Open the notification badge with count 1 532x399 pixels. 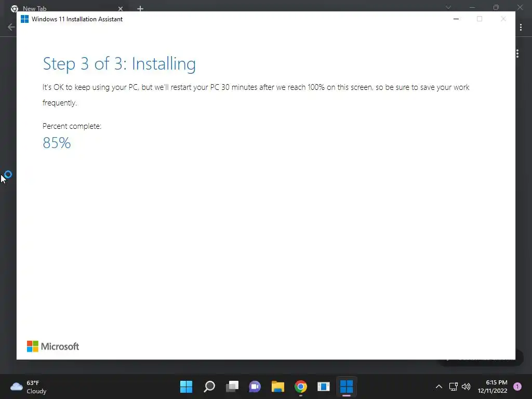[x=517, y=387]
